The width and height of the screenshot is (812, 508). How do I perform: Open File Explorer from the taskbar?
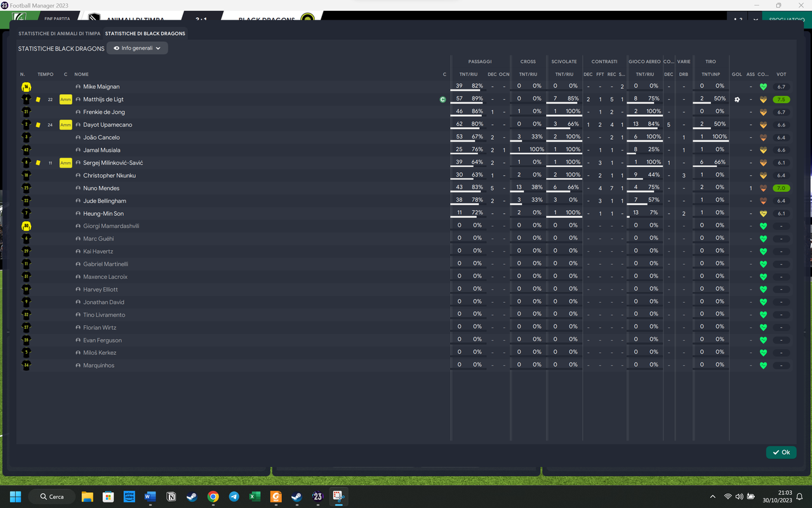[87, 497]
